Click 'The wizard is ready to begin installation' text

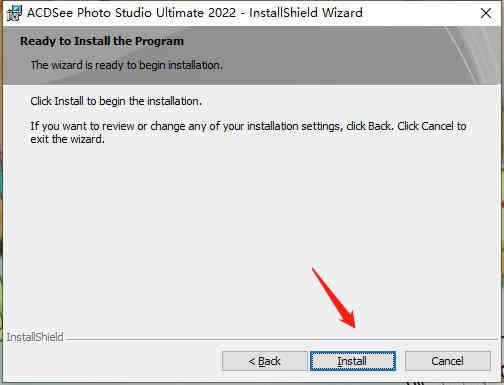pos(126,65)
